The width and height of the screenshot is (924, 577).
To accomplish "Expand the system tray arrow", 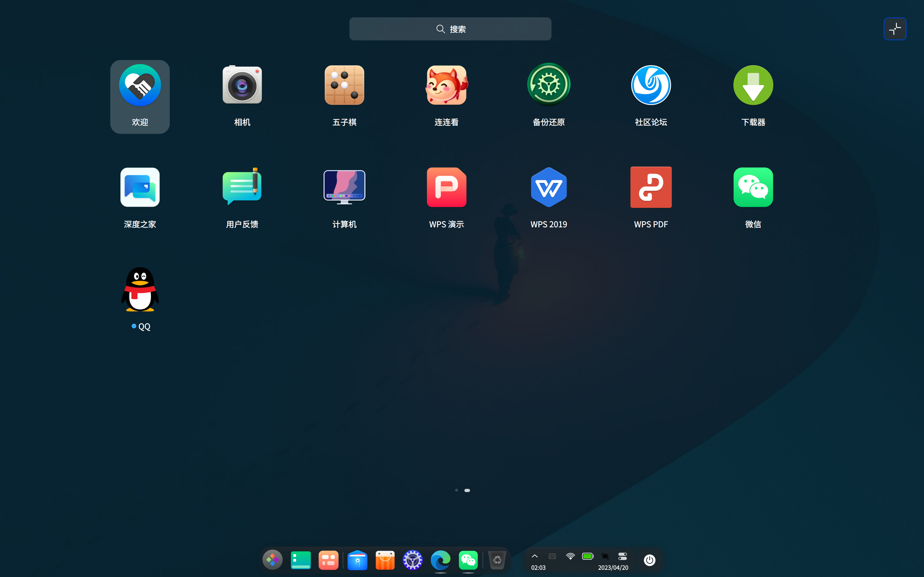I will pos(534,556).
